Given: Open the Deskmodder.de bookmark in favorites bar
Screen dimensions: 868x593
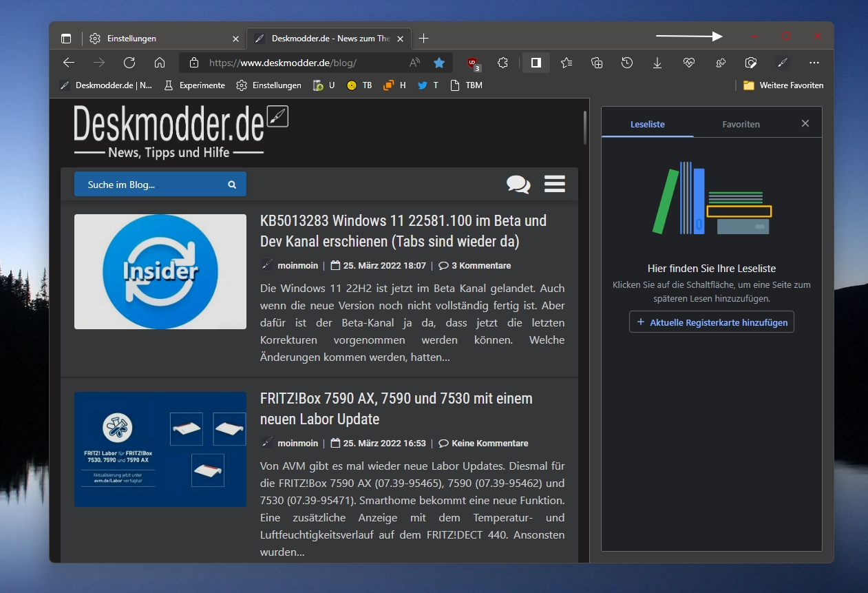Looking at the screenshot, I should pyautogui.click(x=106, y=85).
